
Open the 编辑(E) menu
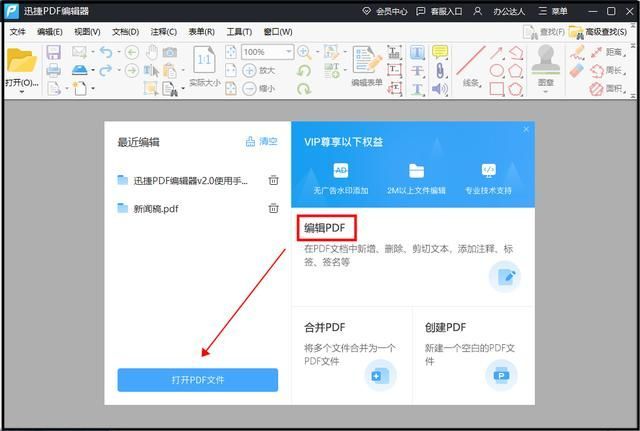tap(49, 32)
